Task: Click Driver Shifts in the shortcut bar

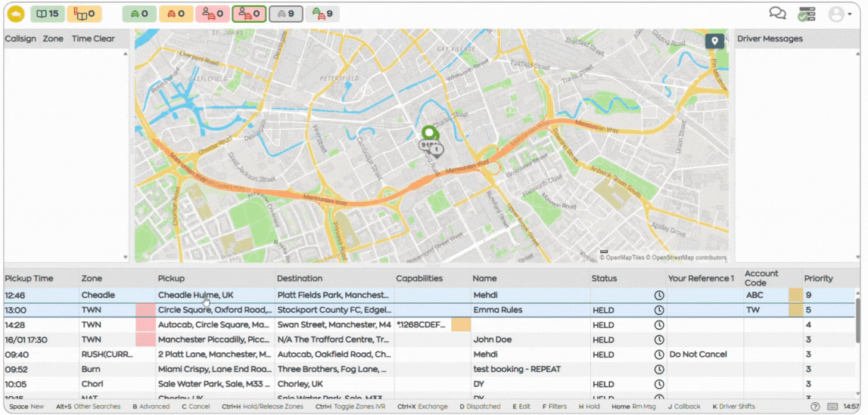Action: coord(733,407)
